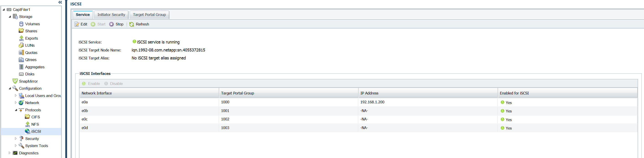Click the CaptFiler1 filer icon
This screenshot has height=158, width=644.
[9, 10]
